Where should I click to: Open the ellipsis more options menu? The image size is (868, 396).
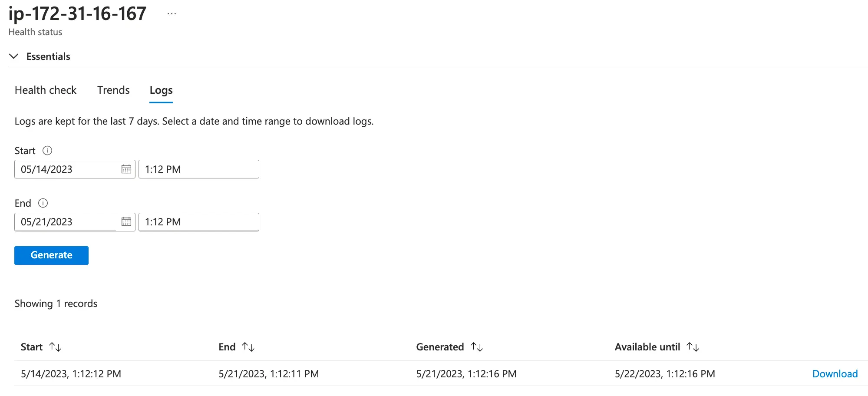(x=172, y=14)
